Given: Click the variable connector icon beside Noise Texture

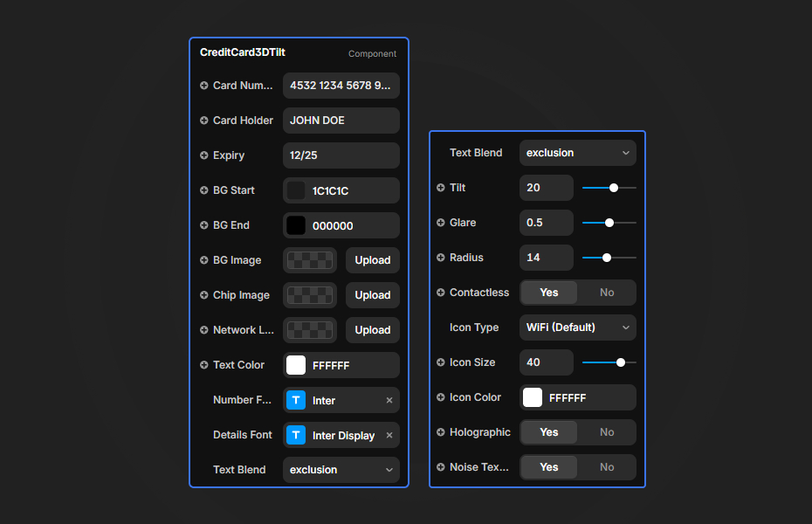Looking at the screenshot, I should pos(442,467).
